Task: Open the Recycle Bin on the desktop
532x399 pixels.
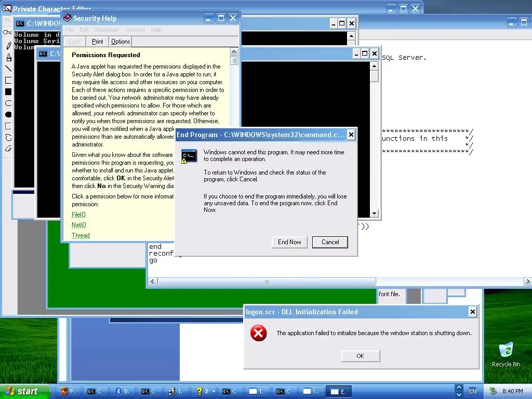Action: coord(506,354)
